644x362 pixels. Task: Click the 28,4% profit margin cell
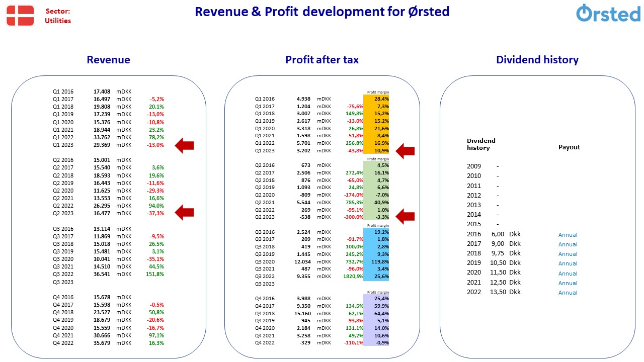click(x=376, y=99)
